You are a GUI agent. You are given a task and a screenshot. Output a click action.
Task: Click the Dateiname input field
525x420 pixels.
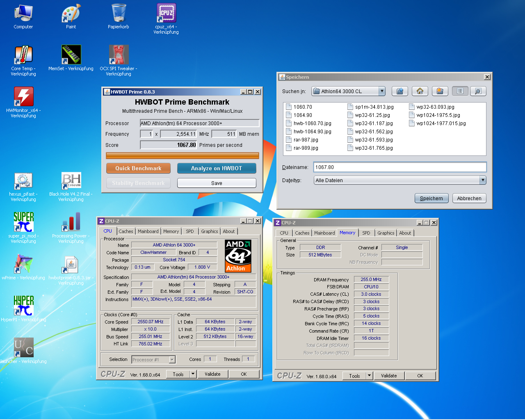(400, 167)
